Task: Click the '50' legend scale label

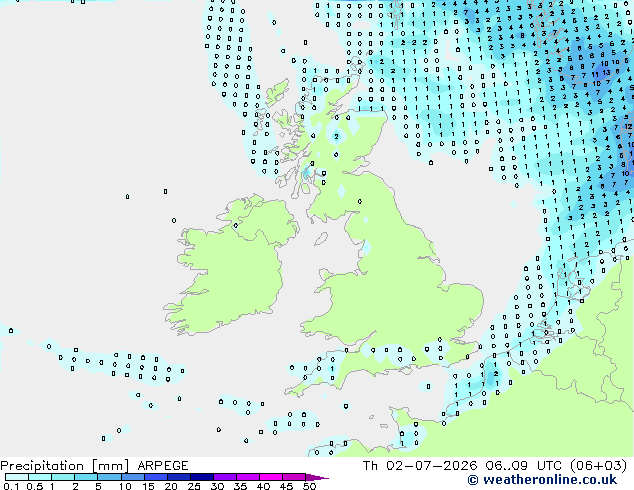Action: click(x=309, y=486)
